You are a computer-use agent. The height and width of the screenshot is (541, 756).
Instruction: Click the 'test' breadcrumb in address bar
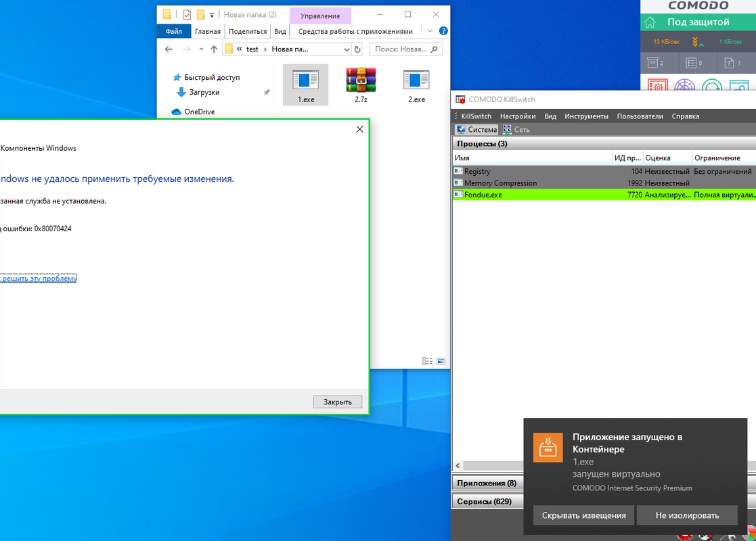pos(252,49)
